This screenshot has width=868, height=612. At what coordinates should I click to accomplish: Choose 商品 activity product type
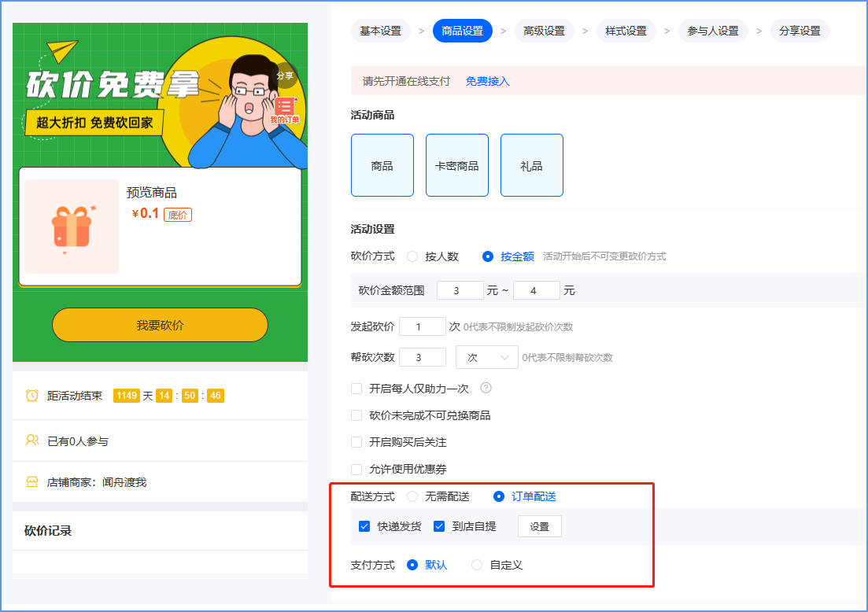point(382,165)
